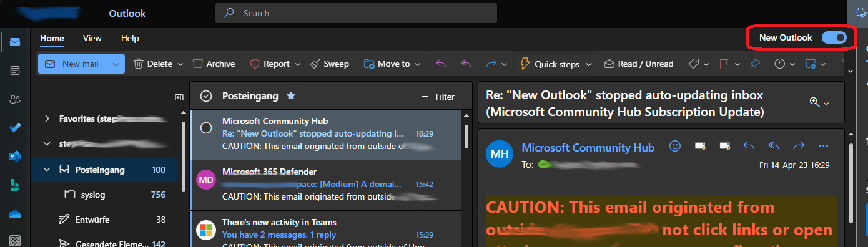Click the Move to folder button

[387, 64]
